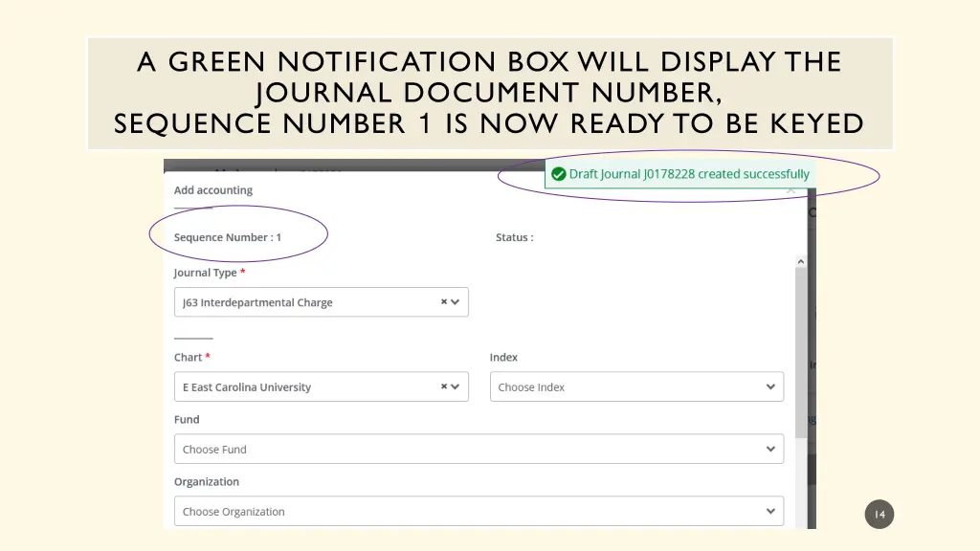This screenshot has height=551, width=980.
Task: Click the Fund dropdown chevron icon
Action: pyautogui.click(x=770, y=448)
